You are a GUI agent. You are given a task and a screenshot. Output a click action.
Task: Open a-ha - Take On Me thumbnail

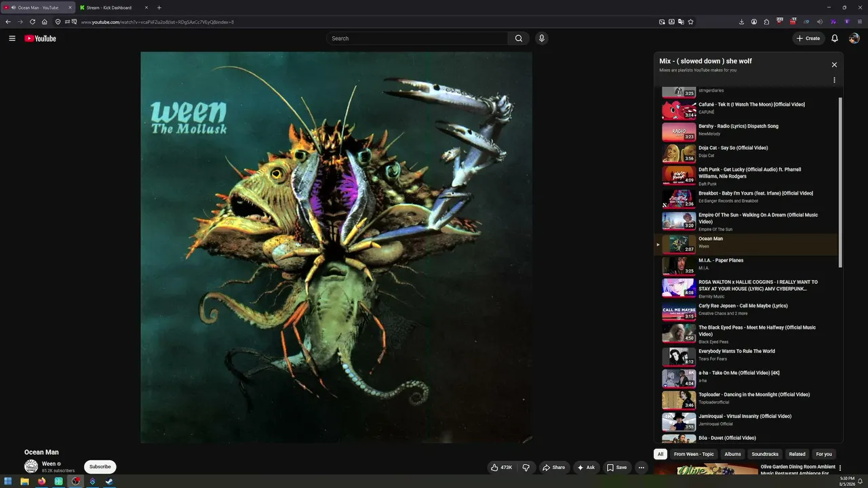point(679,378)
